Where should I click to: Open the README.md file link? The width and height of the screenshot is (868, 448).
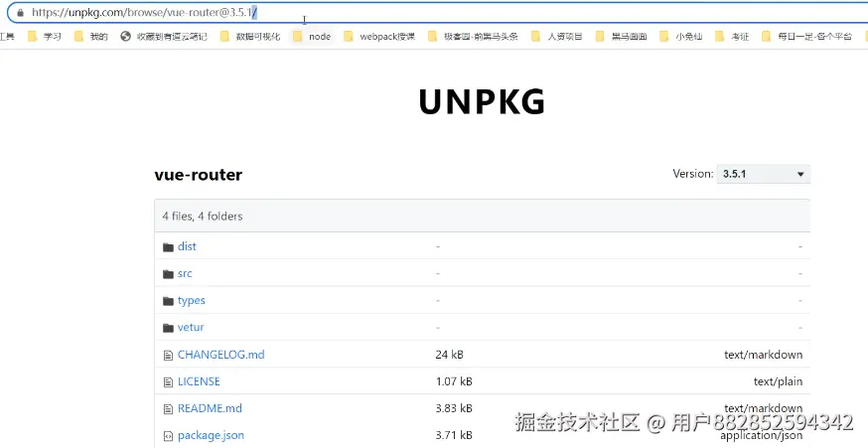coord(210,408)
